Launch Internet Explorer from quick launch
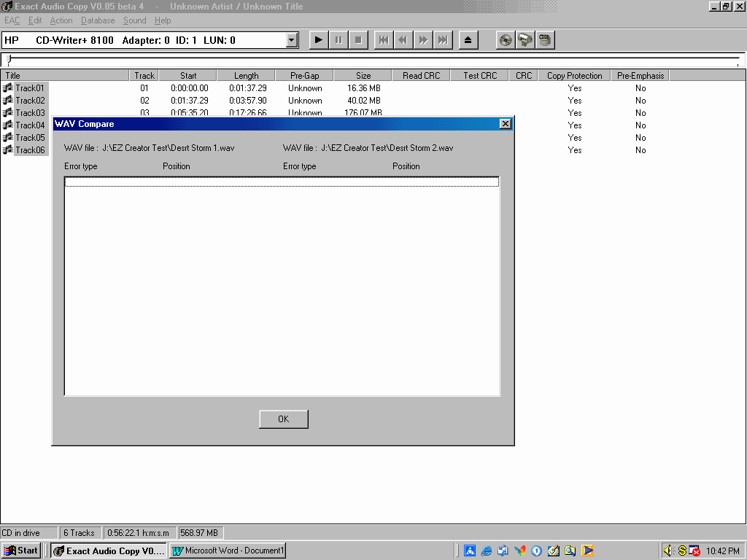747x560 pixels. pyautogui.click(x=487, y=551)
